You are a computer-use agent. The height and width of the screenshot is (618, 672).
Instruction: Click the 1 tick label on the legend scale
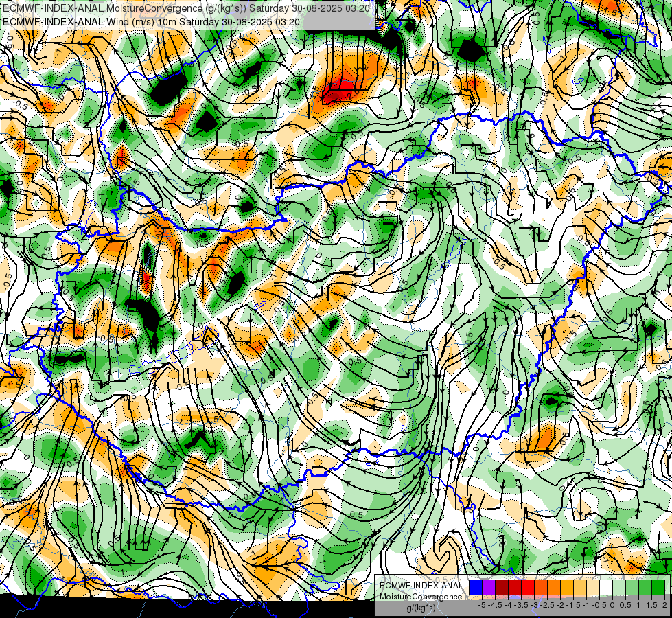[x=638, y=605]
